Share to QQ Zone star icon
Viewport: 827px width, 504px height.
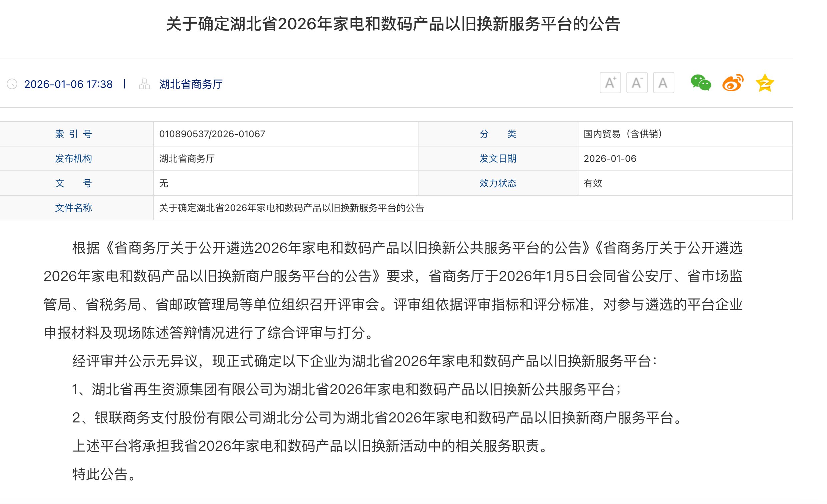765,83
